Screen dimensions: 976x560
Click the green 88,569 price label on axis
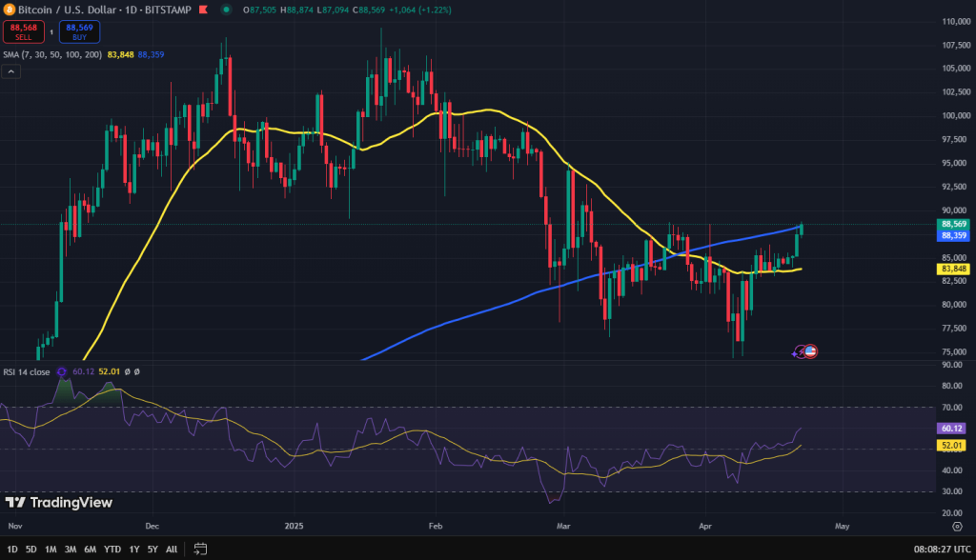(x=953, y=224)
